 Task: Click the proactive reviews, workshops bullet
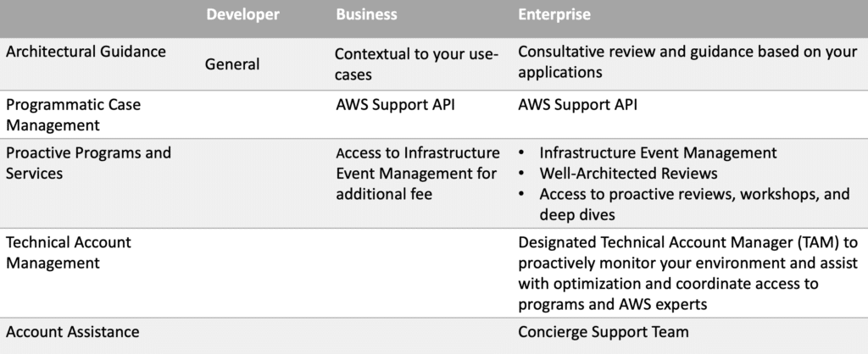[695, 203]
